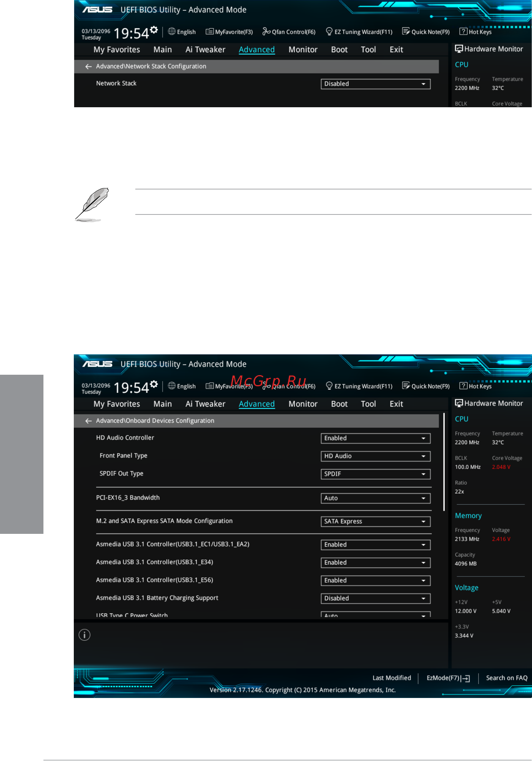The width and height of the screenshot is (532, 761).
Task: Select M.2 and SATA Express SATA Mode Configuration label
Action: click(x=164, y=521)
